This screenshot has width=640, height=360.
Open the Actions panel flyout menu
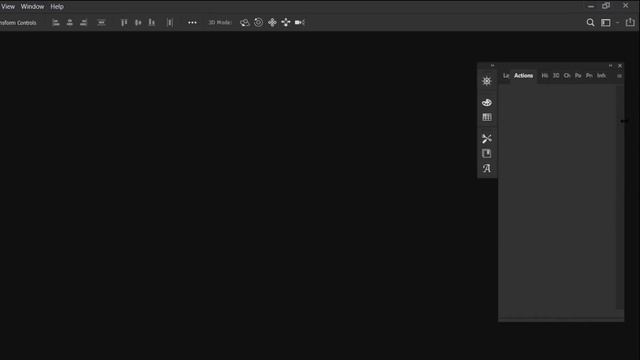[x=619, y=76]
